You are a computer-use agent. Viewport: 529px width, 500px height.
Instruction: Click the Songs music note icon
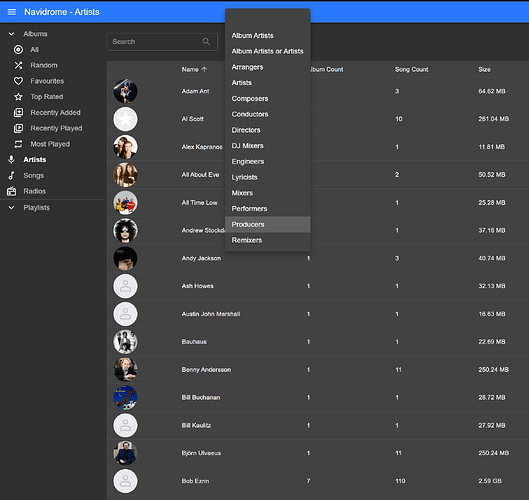coord(11,175)
